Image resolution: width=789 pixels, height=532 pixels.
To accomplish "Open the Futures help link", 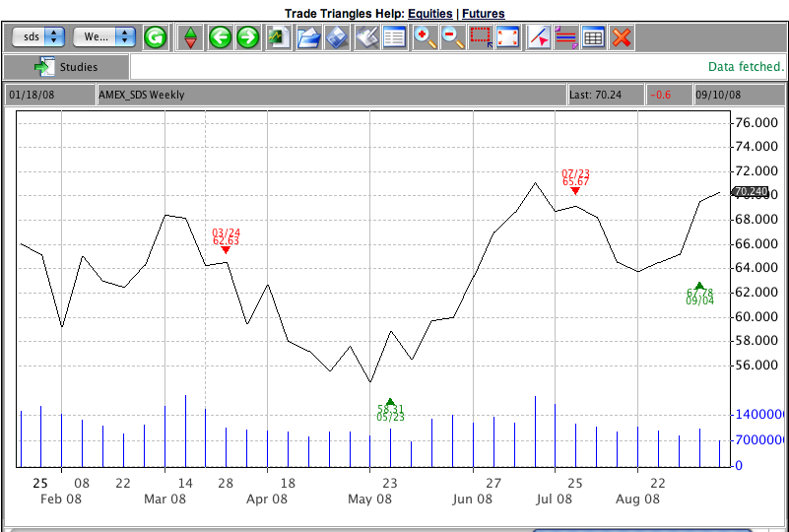I will coord(483,14).
